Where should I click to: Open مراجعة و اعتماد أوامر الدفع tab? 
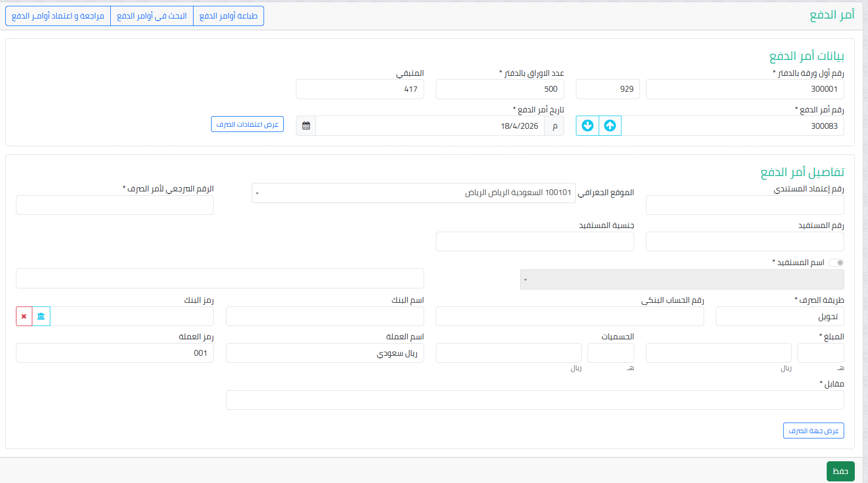[58, 16]
